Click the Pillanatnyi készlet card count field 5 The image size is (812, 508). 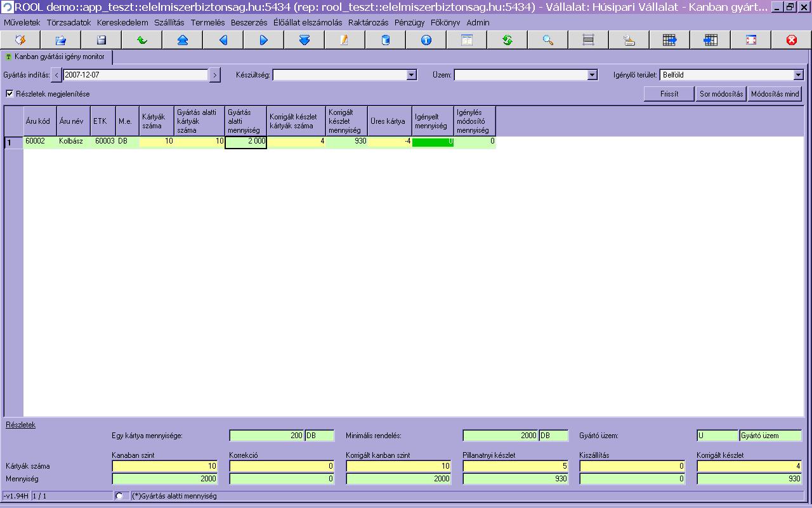coord(516,466)
